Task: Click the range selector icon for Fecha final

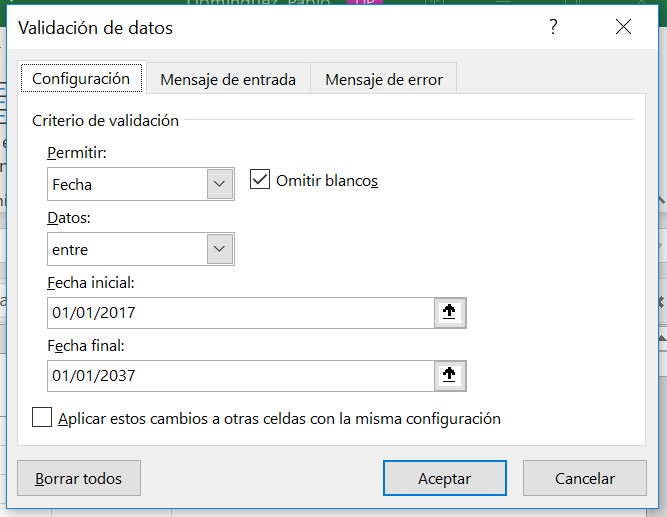Action: point(450,376)
